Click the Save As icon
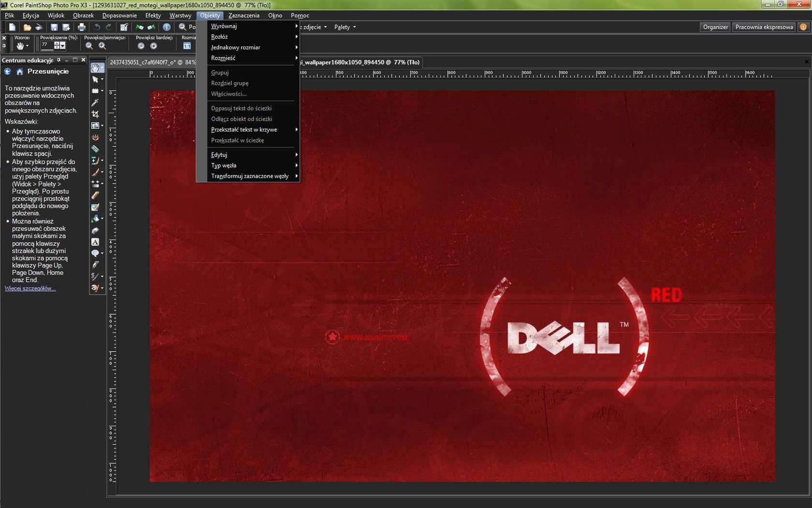812x508 pixels. tap(66, 27)
